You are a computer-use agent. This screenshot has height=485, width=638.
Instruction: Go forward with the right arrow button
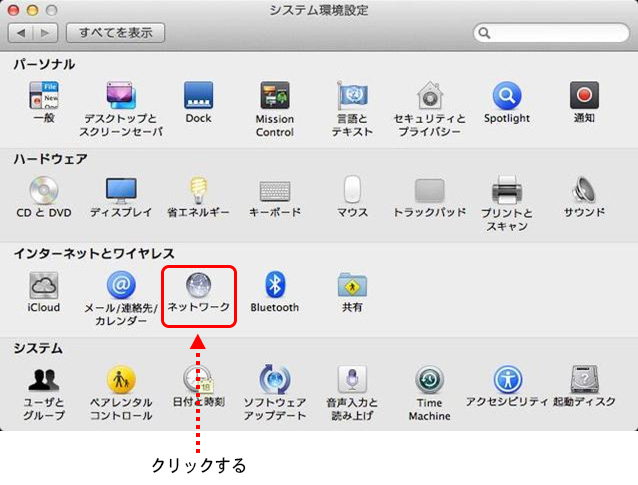click(x=46, y=33)
